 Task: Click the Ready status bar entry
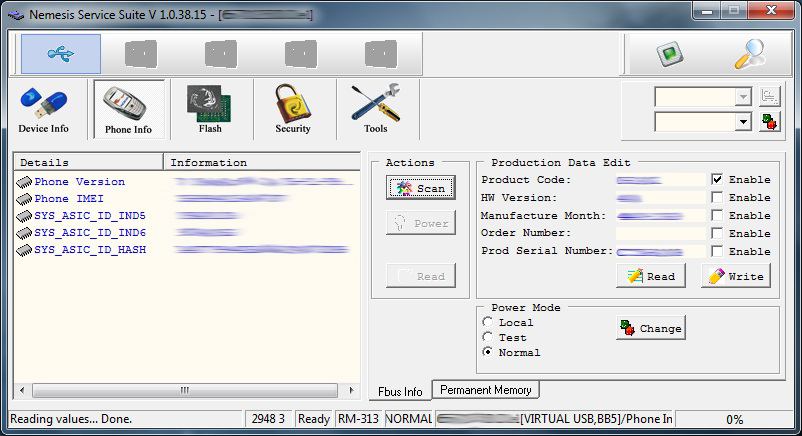(314, 419)
